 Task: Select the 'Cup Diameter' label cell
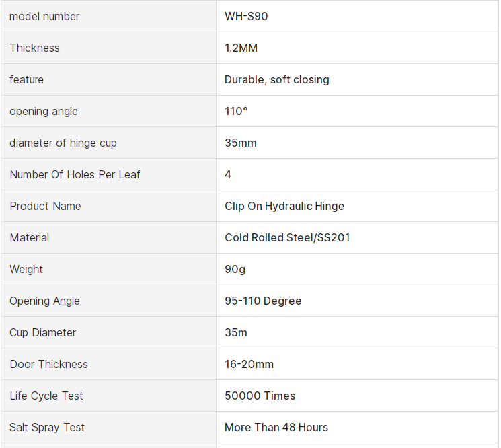point(42,332)
